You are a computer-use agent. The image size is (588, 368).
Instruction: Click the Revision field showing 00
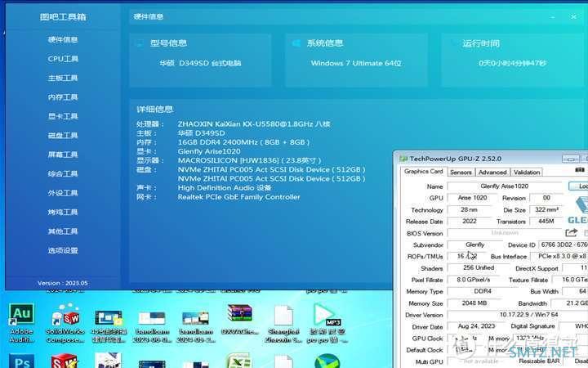point(546,198)
